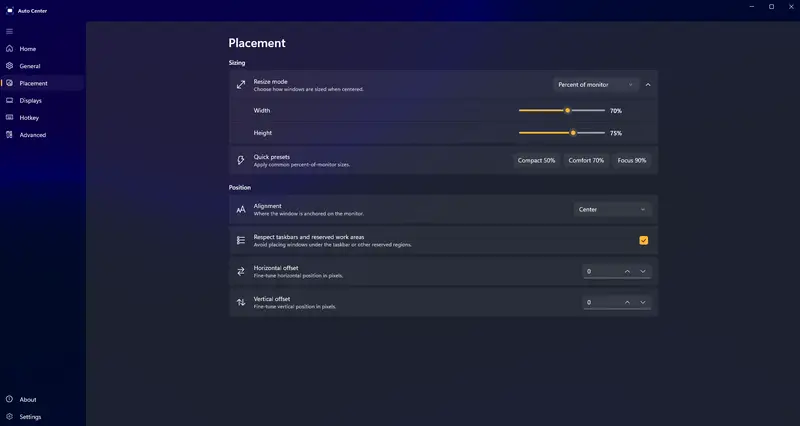Open the About page
The width and height of the screenshot is (800, 426).
click(x=43, y=399)
